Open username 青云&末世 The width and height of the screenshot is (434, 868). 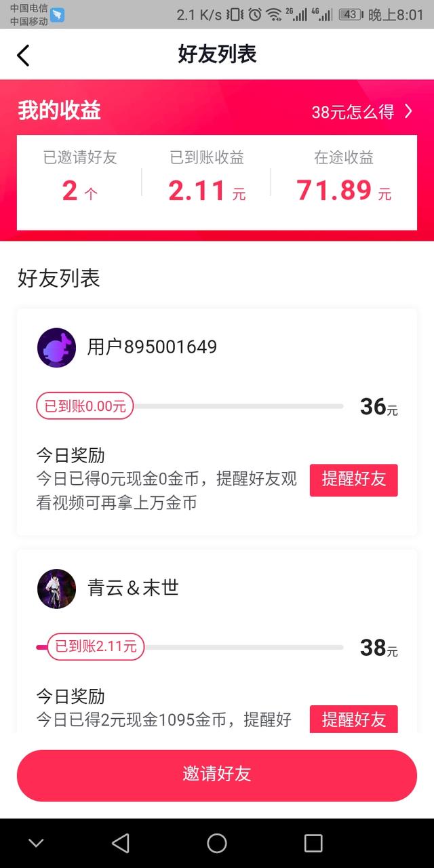[133, 588]
